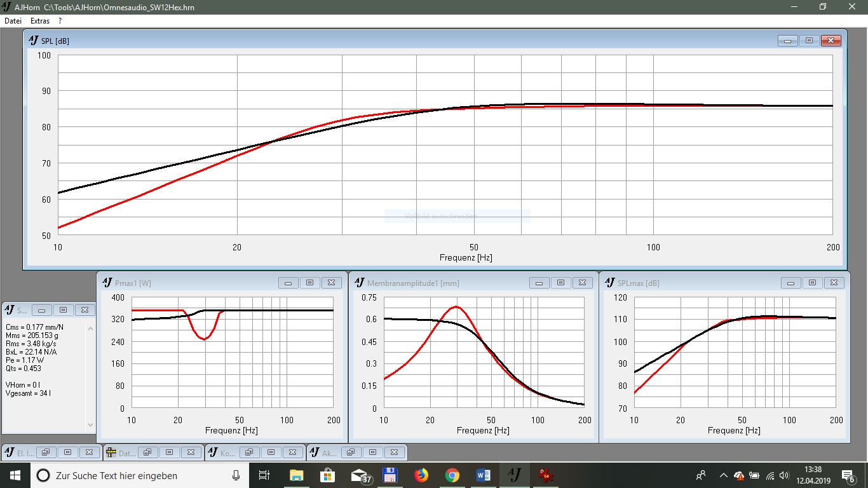This screenshot has height=488, width=868.
Task: Show hidden system tray icons
Action: [723, 475]
